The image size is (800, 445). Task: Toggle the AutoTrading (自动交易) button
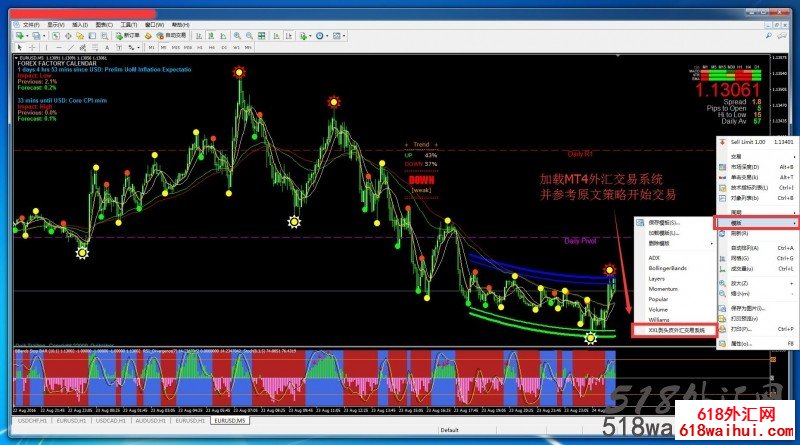point(171,36)
